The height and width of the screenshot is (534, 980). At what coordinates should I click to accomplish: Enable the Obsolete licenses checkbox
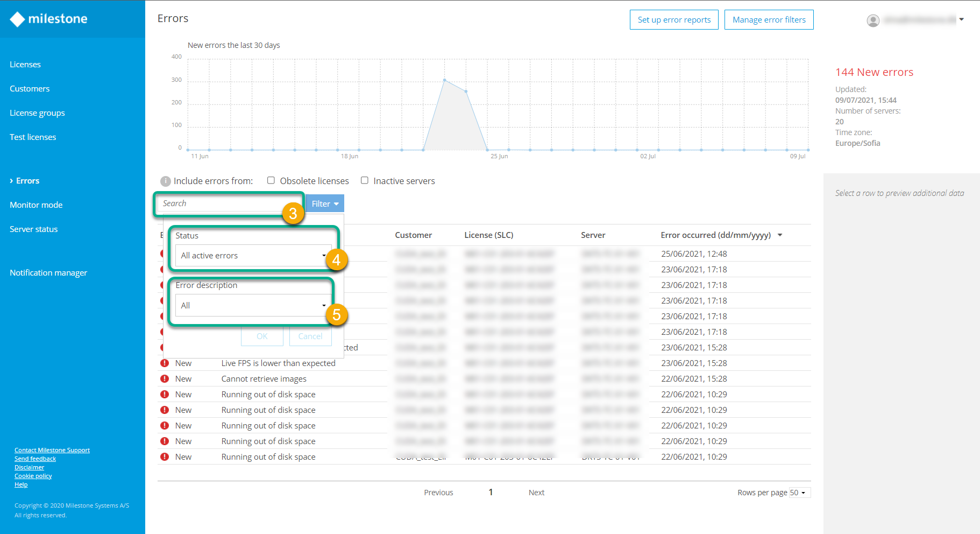[x=271, y=181]
